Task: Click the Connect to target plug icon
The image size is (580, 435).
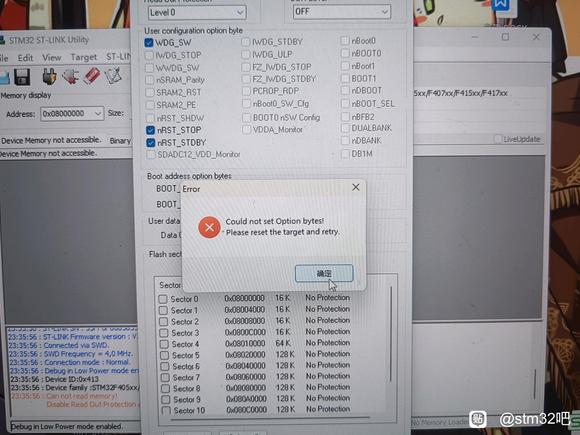Action: [x=49, y=76]
